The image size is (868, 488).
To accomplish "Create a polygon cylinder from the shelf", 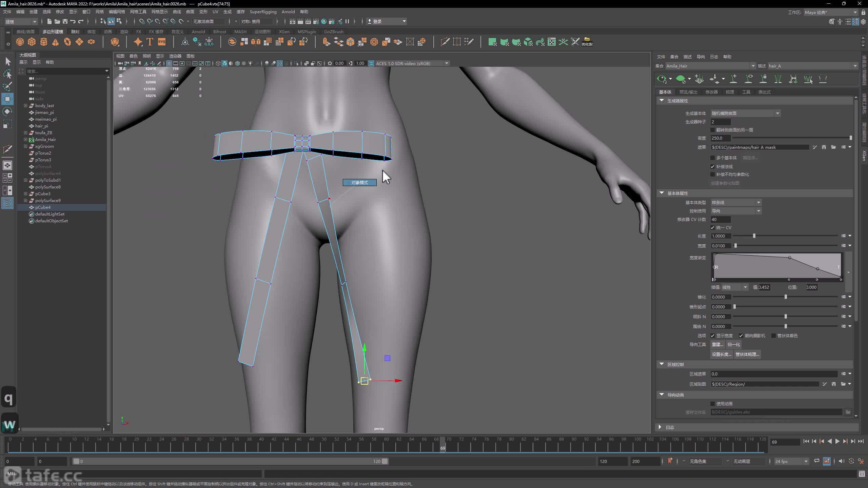I will (44, 42).
